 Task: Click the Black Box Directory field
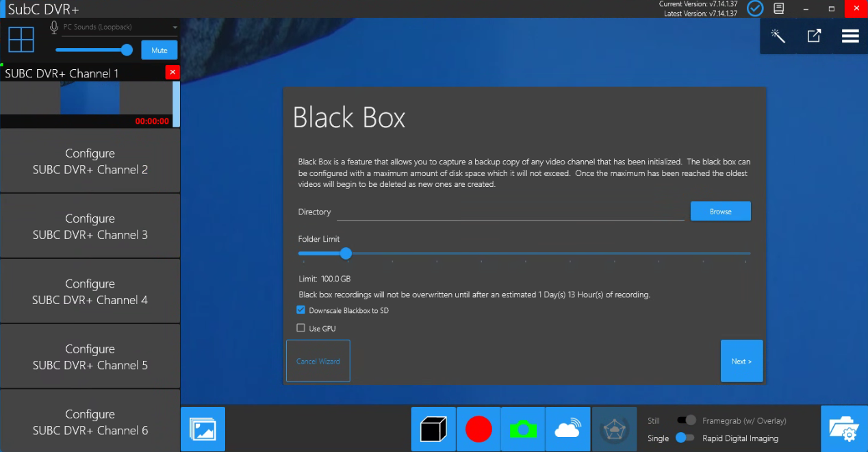click(511, 212)
